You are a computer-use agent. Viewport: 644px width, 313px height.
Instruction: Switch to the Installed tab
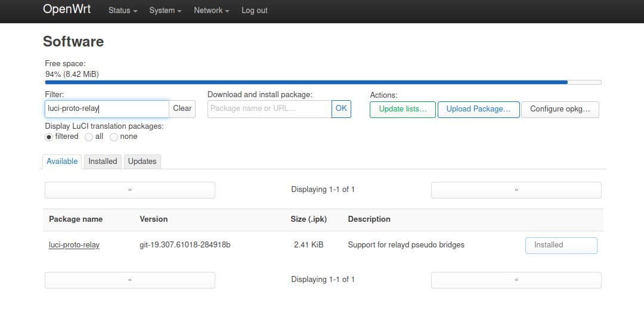pos(103,162)
